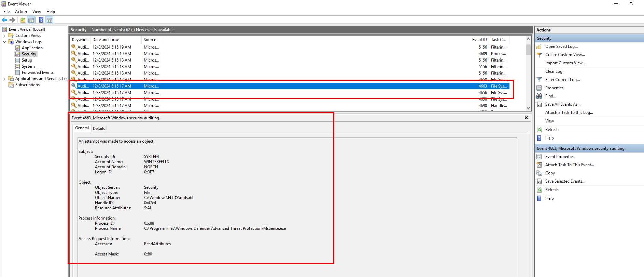Open the Action menu
The width and height of the screenshot is (644, 277).
pyautogui.click(x=21, y=12)
